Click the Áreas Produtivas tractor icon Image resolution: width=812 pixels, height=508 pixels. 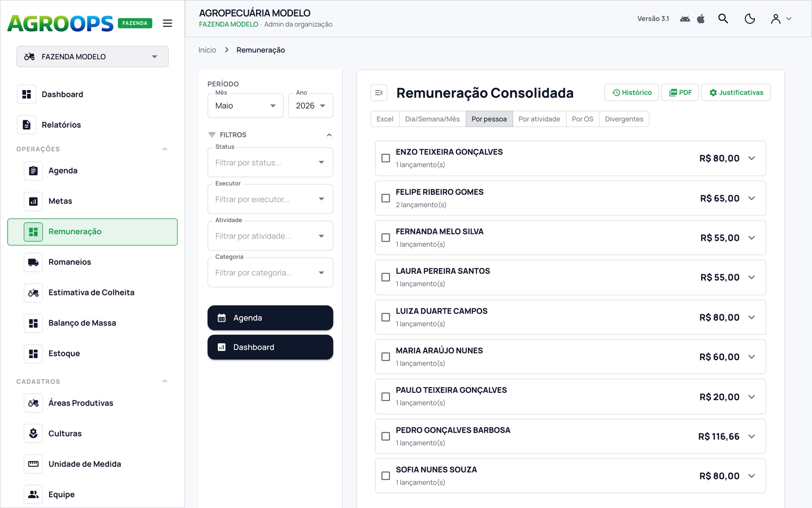pyautogui.click(x=33, y=403)
